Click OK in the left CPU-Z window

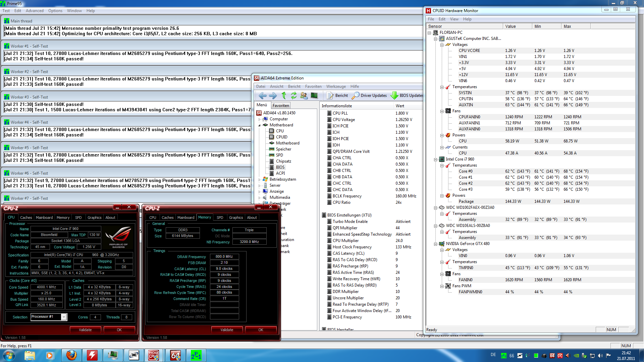(x=119, y=330)
